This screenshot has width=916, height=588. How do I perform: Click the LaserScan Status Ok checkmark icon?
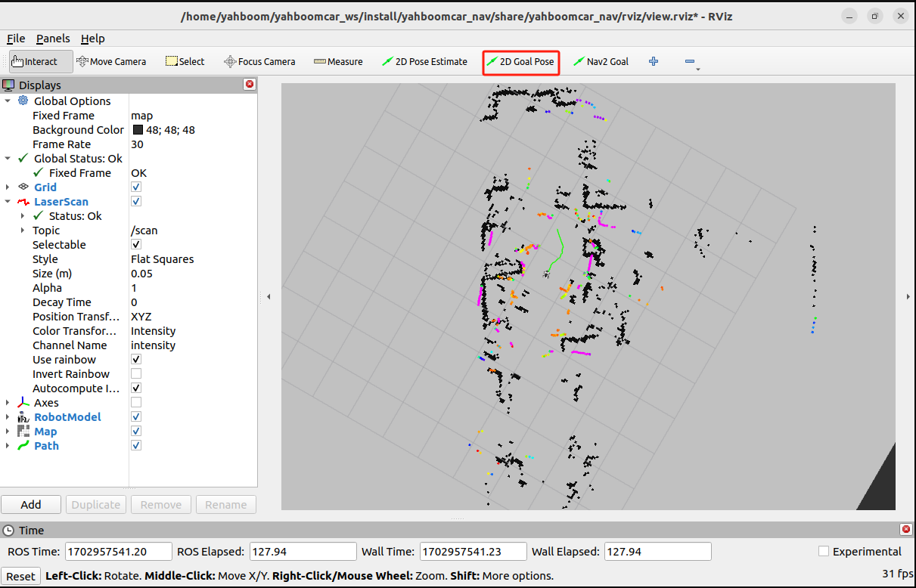click(x=38, y=216)
